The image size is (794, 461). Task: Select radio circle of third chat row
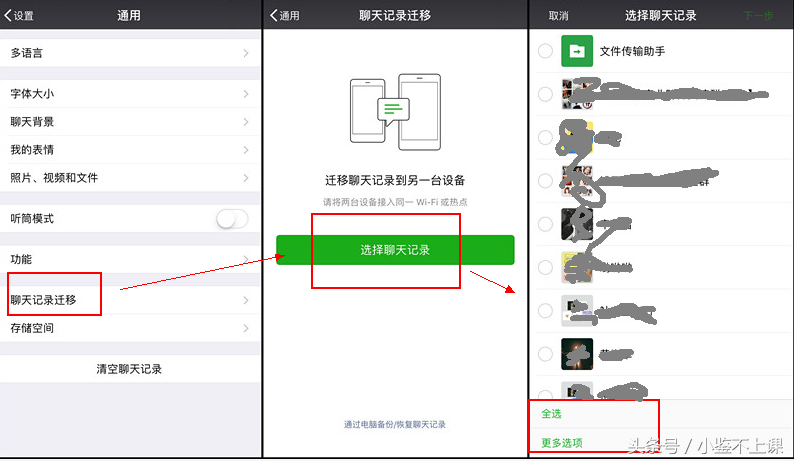(545, 137)
